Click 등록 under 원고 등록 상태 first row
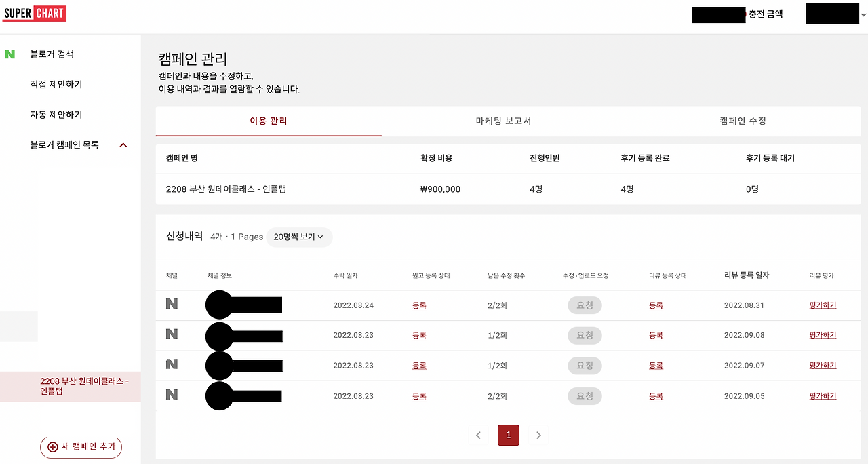 click(419, 305)
